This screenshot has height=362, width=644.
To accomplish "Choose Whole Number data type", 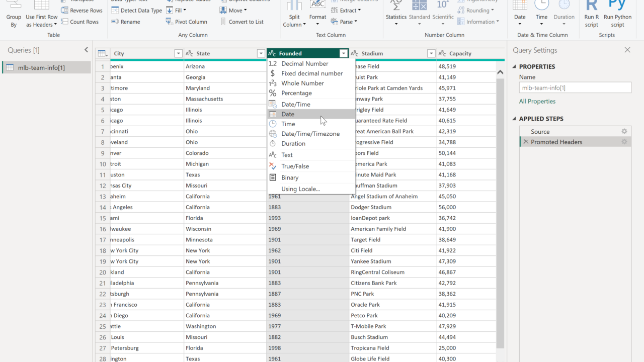I will pyautogui.click(x=302, y=83).
